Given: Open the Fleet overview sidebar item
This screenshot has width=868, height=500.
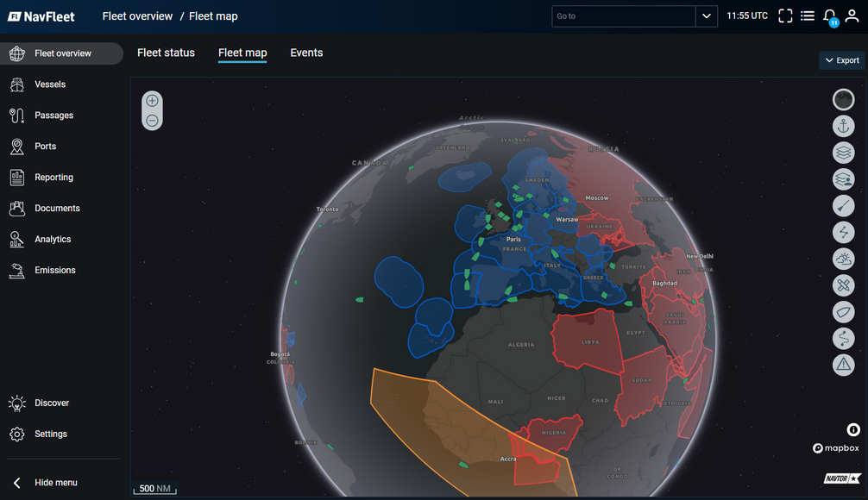Looking at the screenshot, I should [61, 53].
